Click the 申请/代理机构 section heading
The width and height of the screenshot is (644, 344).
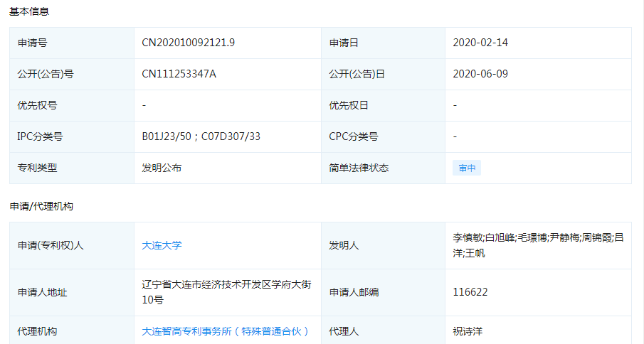(x=41, y=206)
